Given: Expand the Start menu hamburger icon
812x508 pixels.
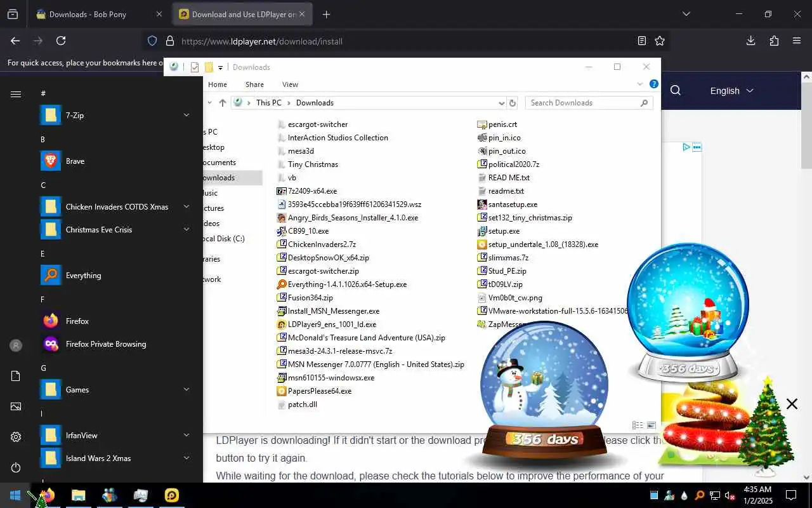Looking at the screenshot, I should coord(16,94).
